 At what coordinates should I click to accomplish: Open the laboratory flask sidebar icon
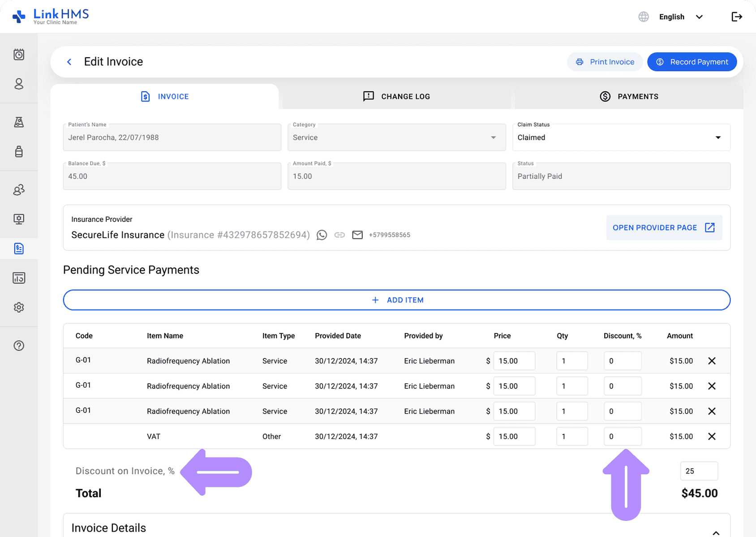(x=19, y=122)
